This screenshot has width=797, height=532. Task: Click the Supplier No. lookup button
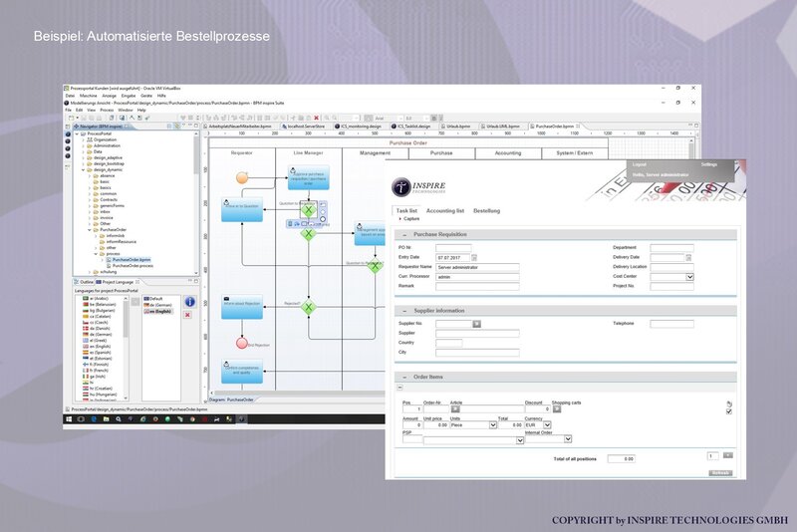(476, 324)
